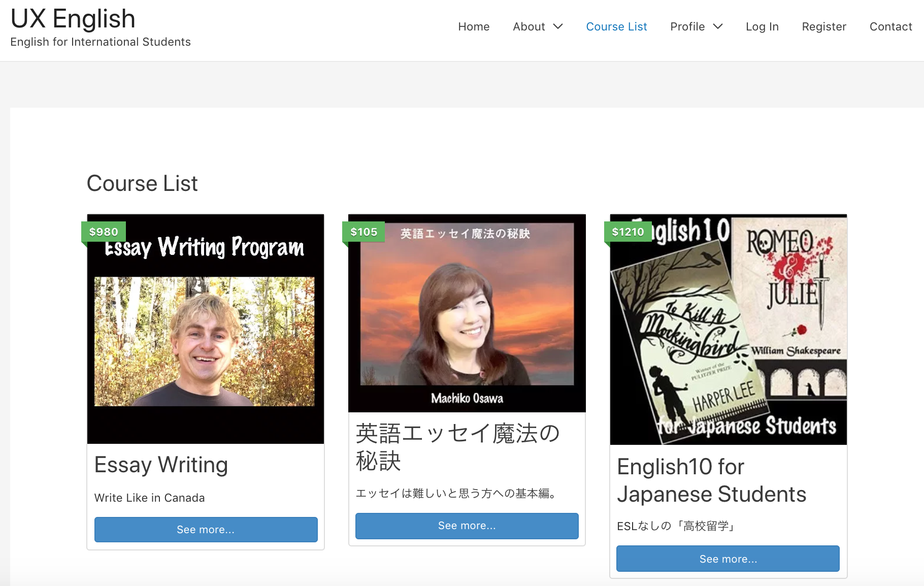Open the UX English site title link
Screen dimensions: 924x586
pos(73,19)
